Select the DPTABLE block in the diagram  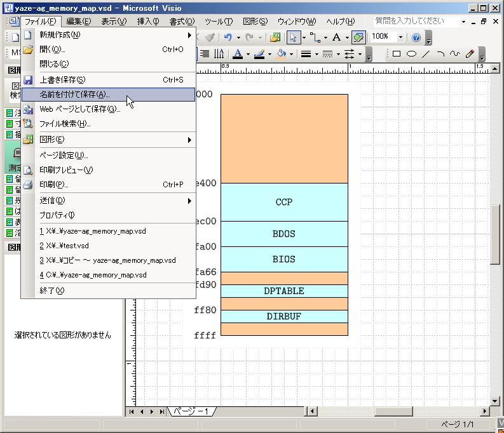(284, 291)
